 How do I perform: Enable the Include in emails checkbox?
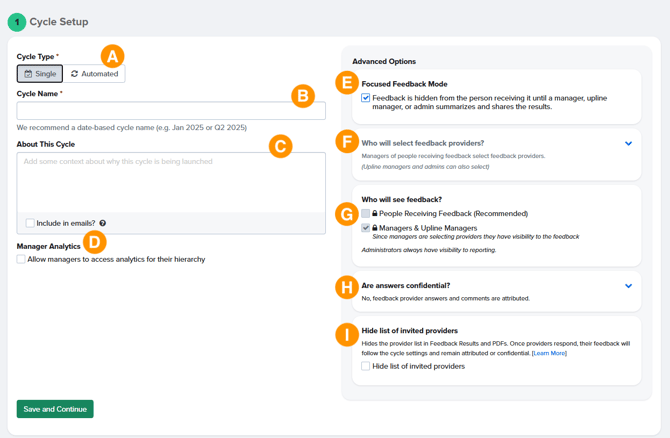tap(30, 224)
